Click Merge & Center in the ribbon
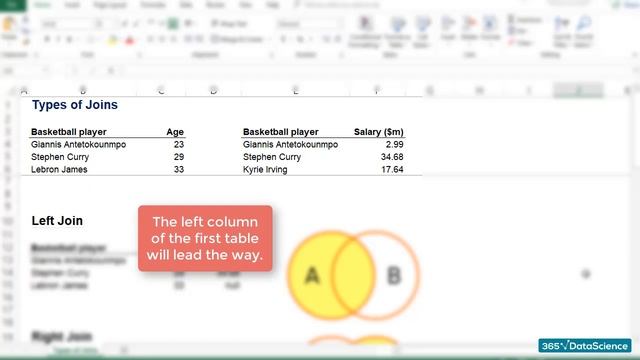This screenshot has width=640, height=360. click(x=238, y=39)
